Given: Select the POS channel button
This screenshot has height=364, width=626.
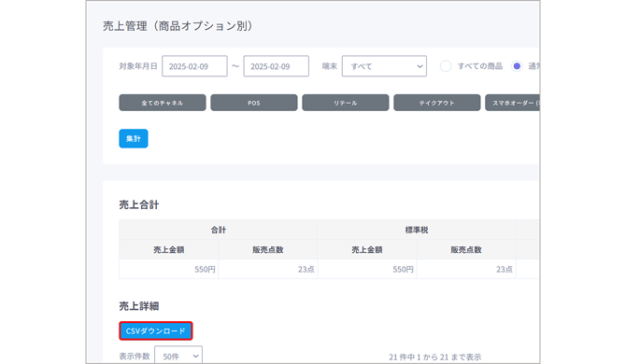Looking at the screenshot, I should tap(254, 103).
